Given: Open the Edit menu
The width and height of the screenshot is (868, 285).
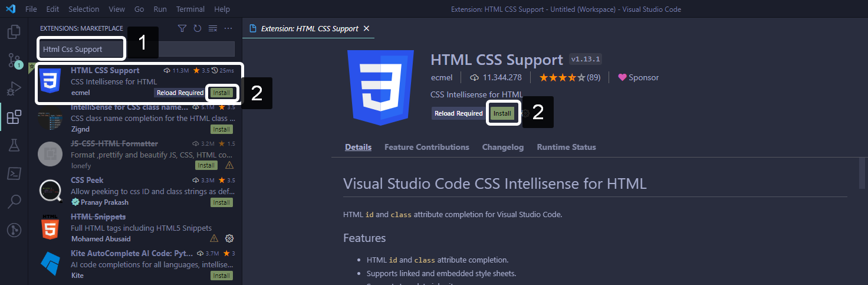Looking at the screenshot, I should point(52,9).
